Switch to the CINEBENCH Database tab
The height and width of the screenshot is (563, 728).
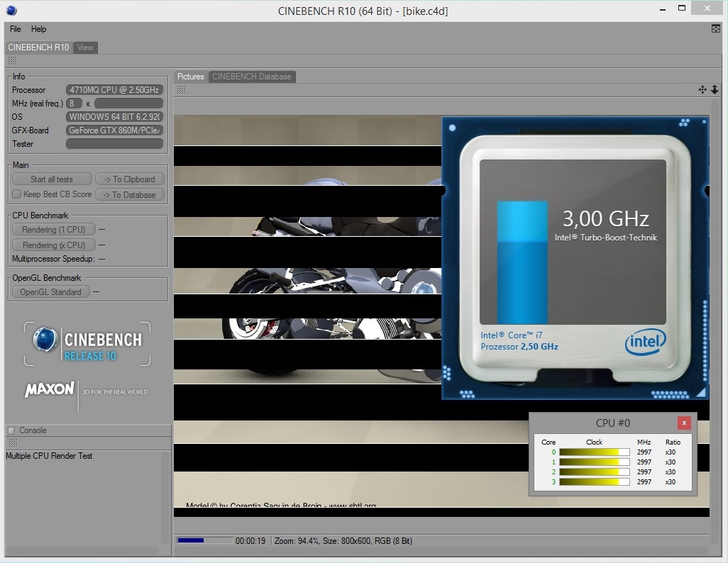(252, 77)
